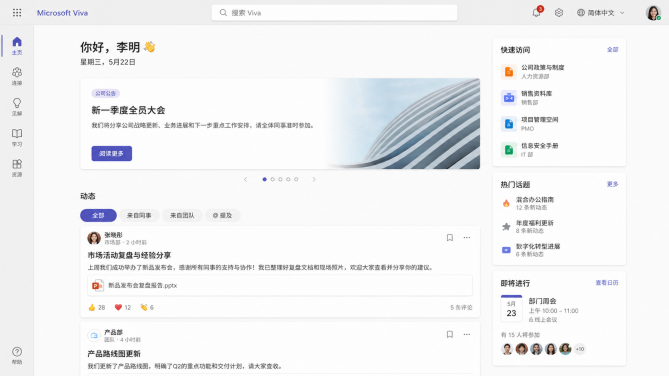Open 张晓彤's avatar on the post

point(94,238)
